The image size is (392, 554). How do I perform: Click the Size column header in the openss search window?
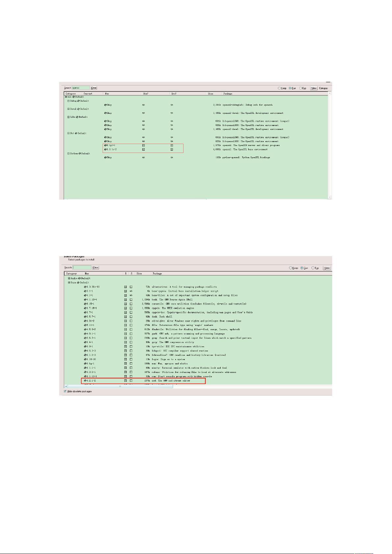click(210, 94)
